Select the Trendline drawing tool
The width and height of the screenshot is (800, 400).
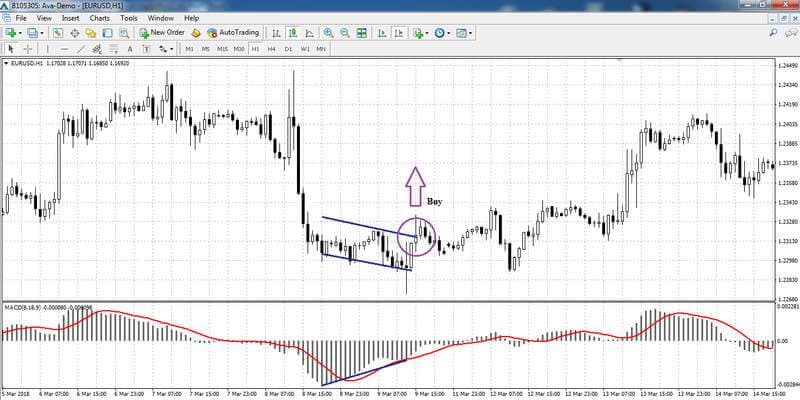click(81, 49)
